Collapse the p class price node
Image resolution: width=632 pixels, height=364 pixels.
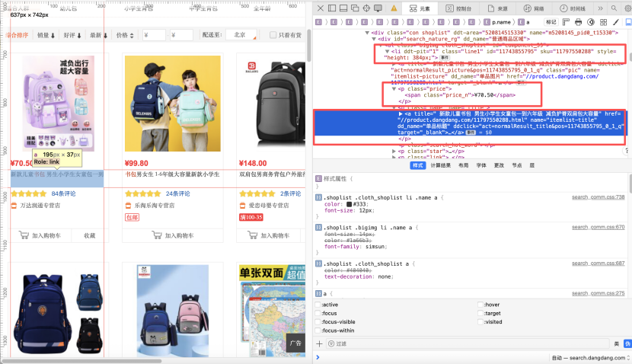(x=394, y=88)
